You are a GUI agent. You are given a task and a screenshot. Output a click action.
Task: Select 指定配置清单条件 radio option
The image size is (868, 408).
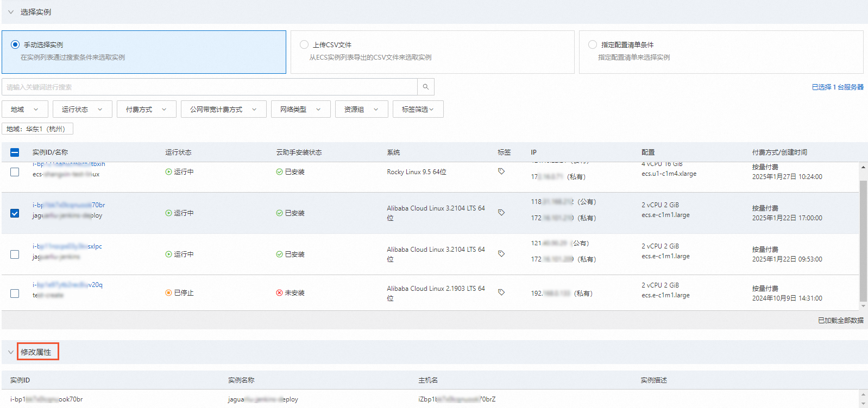(593, 44)
